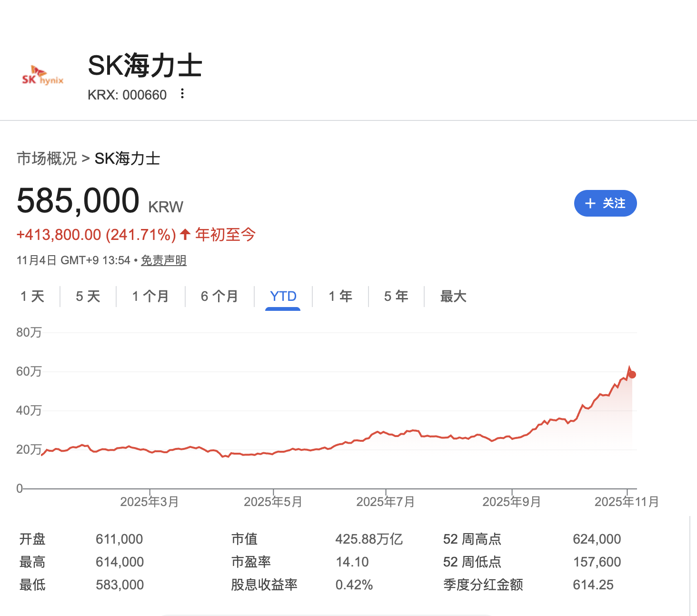697x616 pixels.
Task: Open the three-dot options menu beside KRX: 000660
Action: [x=182, y=94]
